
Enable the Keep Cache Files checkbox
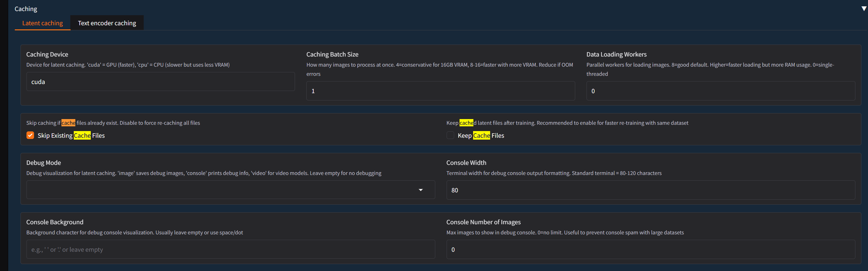coord(450,135)
